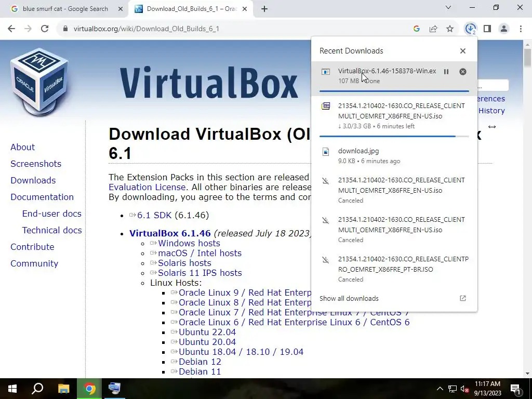The height and width of the screenshot is (399, 532).
Task: Show hidden system tray icons
Action: (440, 389)
